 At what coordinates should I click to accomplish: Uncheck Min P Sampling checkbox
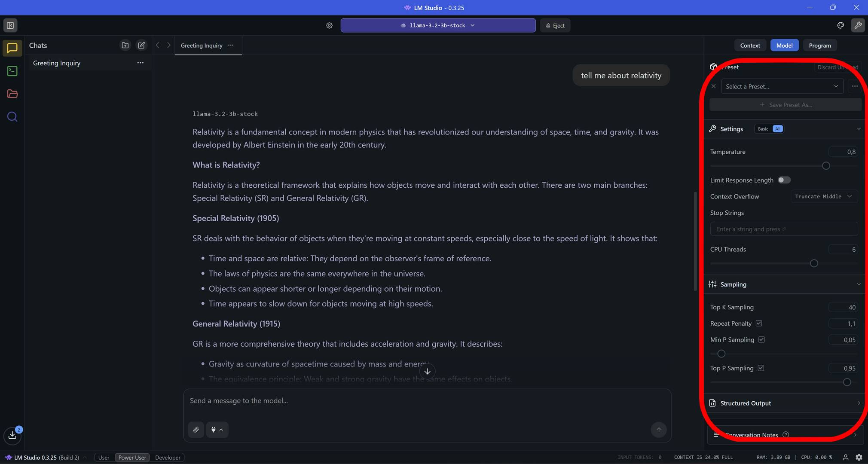click(x=761, y=339)
